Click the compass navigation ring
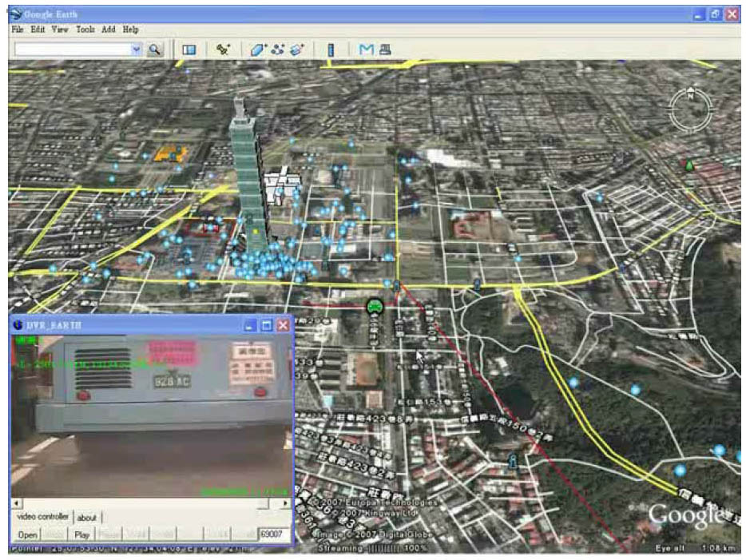 point(691,111)
